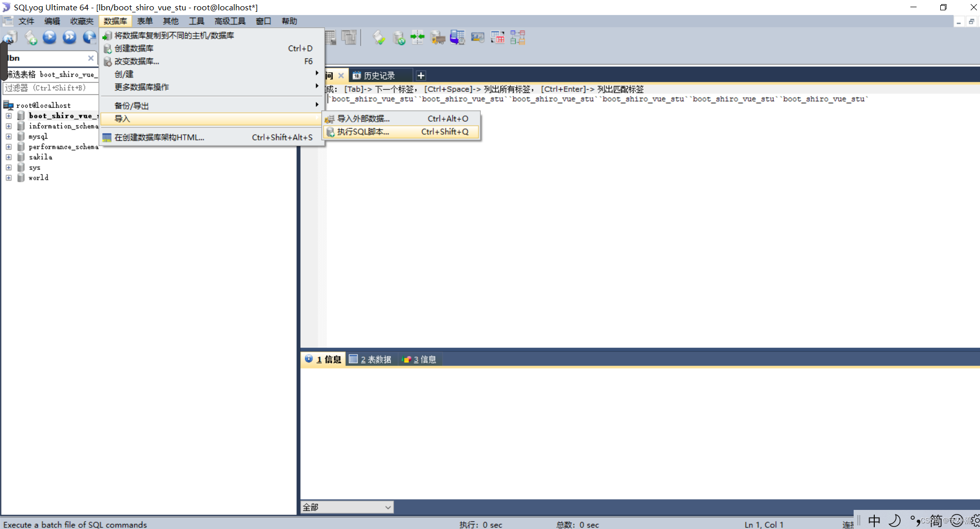Select 改变数据库 menu entry

[212, 61]
